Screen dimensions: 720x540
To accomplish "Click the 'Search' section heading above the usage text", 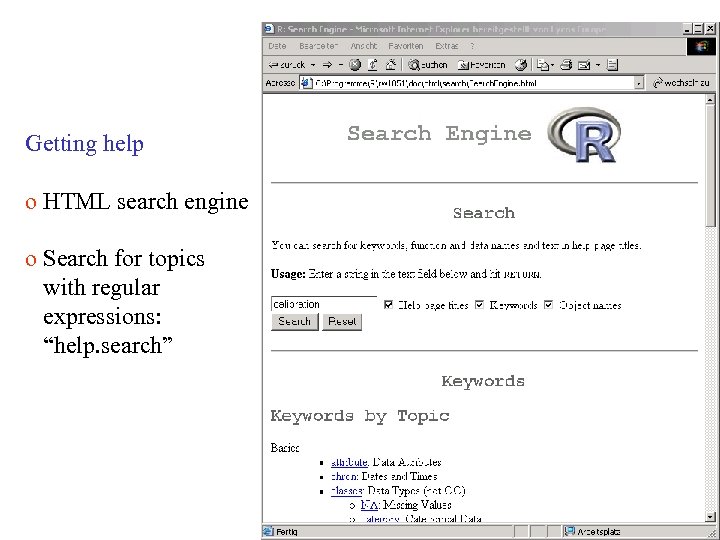I will (x=484, y=213).
